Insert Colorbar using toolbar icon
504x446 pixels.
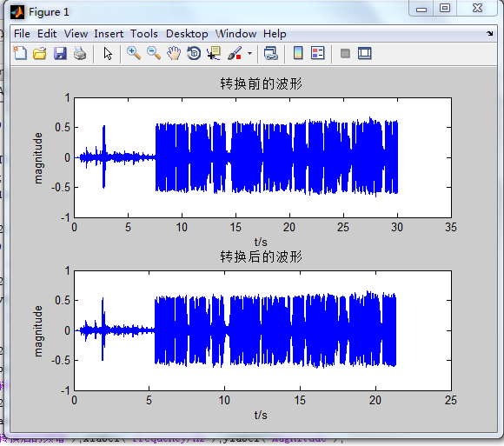tap(298, 53)
